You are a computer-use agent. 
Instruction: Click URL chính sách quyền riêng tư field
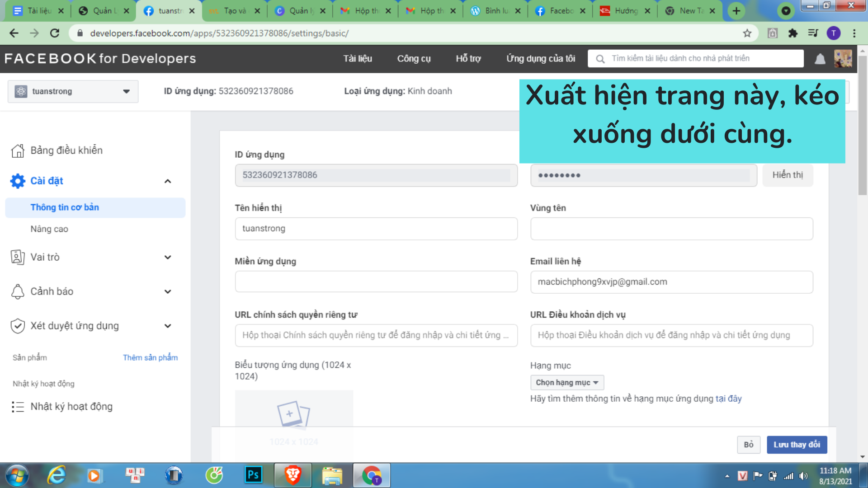376,335
